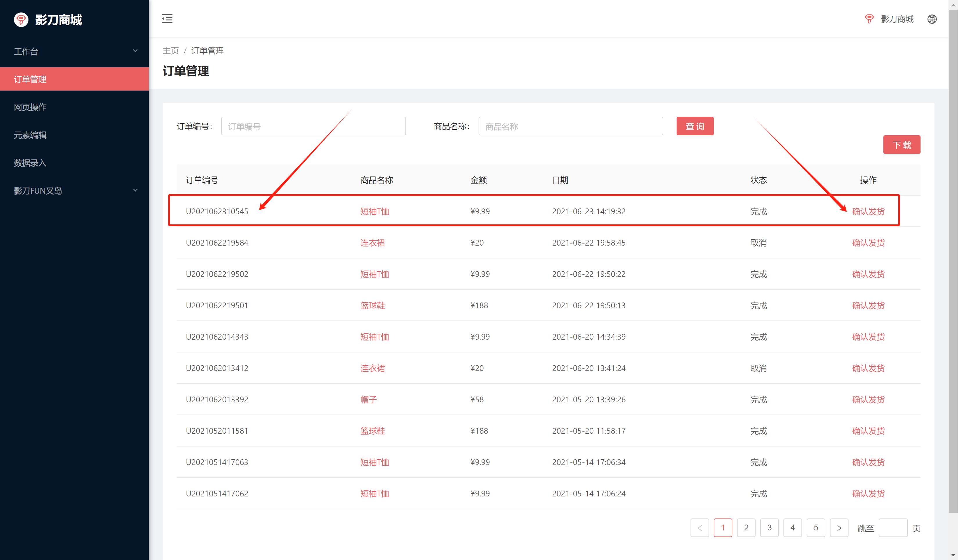Go to the next page arrow

(839, 528)
